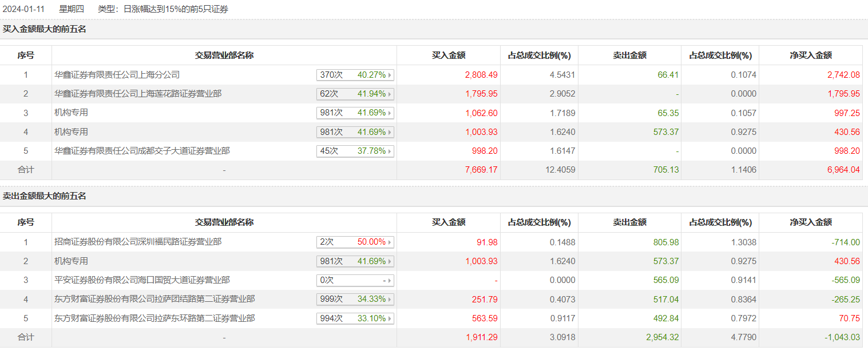Expand the 994次 33.10% stats dropdown
The height and width of the screenshot is (351, 868).
pos(390,318)
